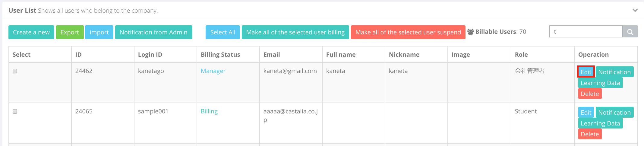Send Notification to user kanetago

[x=614, y=72]
